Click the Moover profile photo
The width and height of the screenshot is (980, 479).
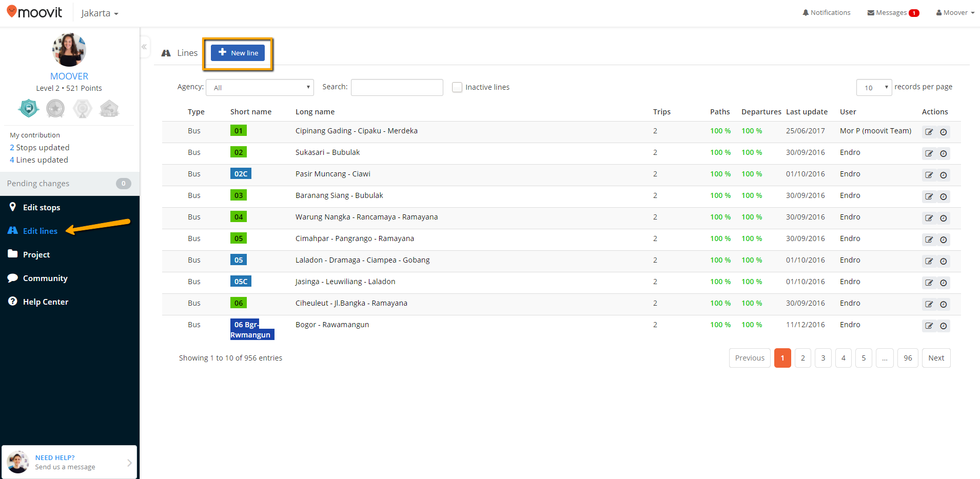coord(69,50)
